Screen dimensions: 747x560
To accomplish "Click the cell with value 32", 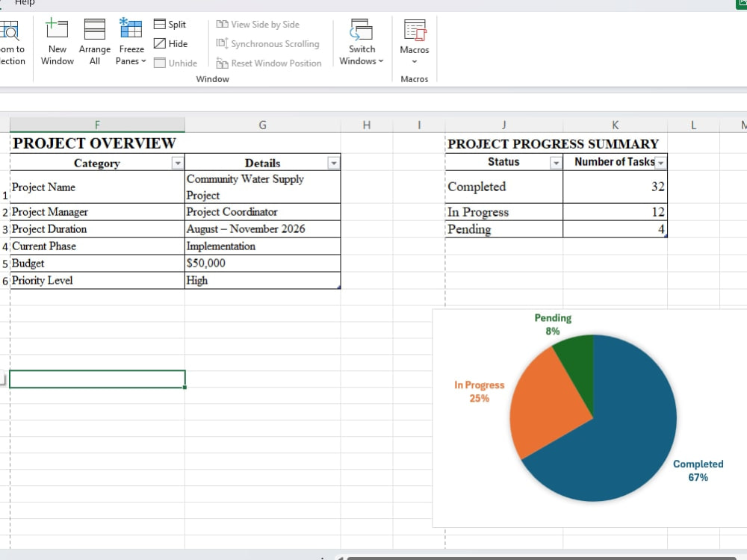I will (x=615, y=187).
